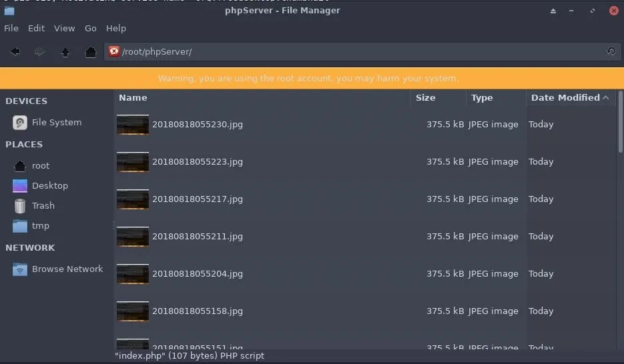
Task: Go to parent folder with up arrow
Action: click(x=65, y=51)
